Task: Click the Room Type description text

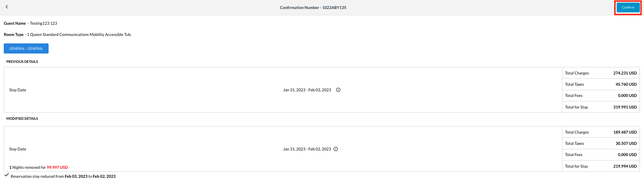Action: pyautogui.click(x=79, y=34)
